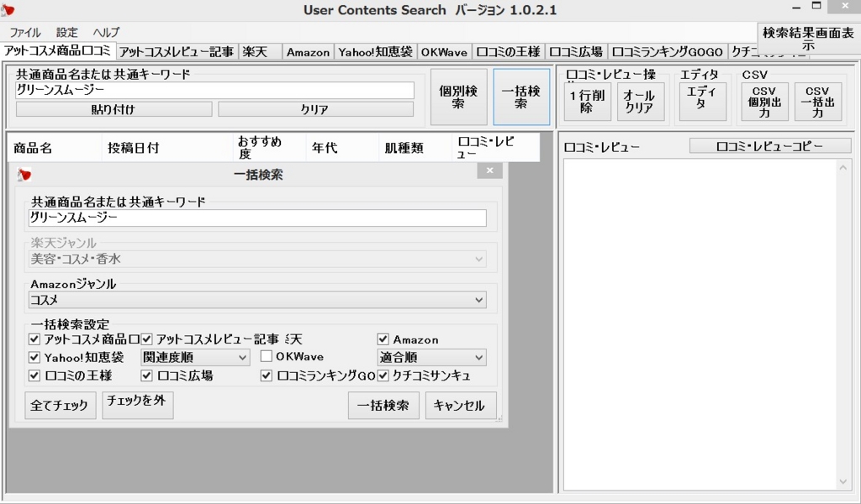Image resolution: width=861 pixels, height=504 pixels.
Task: Toggle 口コミ広場 checkbox
Action: tap(146, 375)
